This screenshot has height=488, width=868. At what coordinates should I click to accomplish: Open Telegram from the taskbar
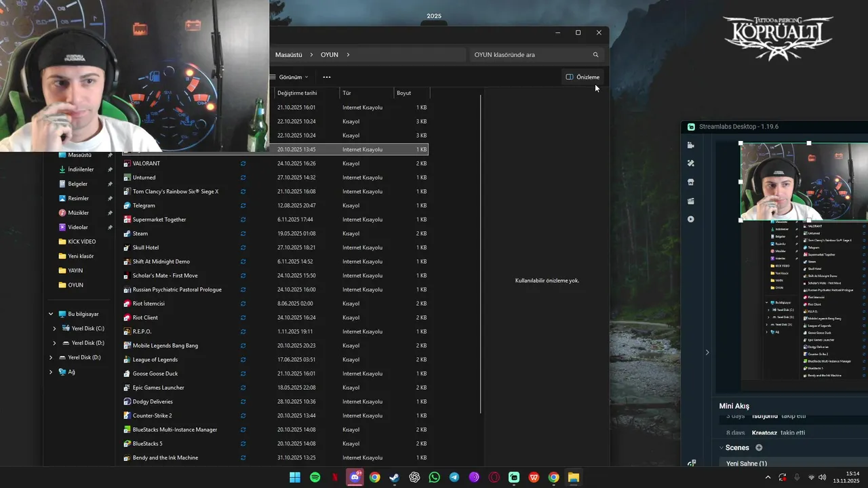click(454, 477)
